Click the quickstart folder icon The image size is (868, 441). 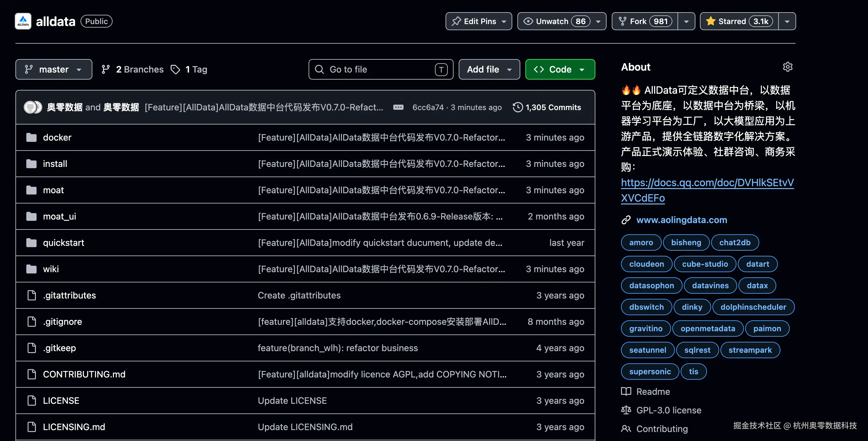(31, 242)
